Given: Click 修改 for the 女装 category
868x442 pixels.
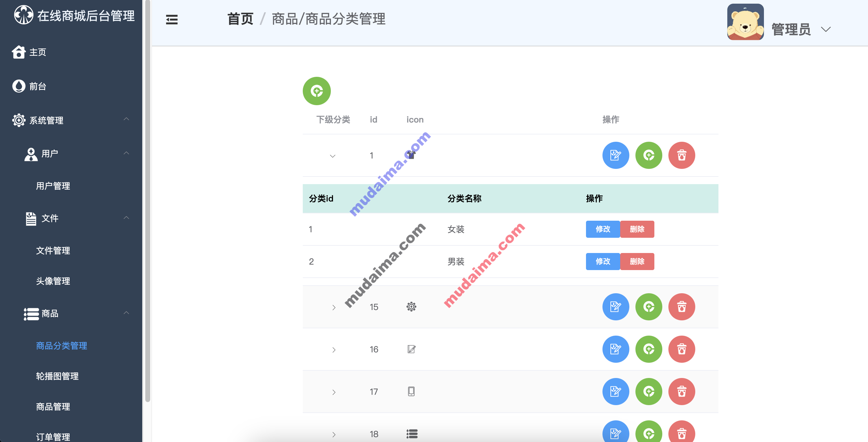Looking at the screenshot, I should click(603, 229).
